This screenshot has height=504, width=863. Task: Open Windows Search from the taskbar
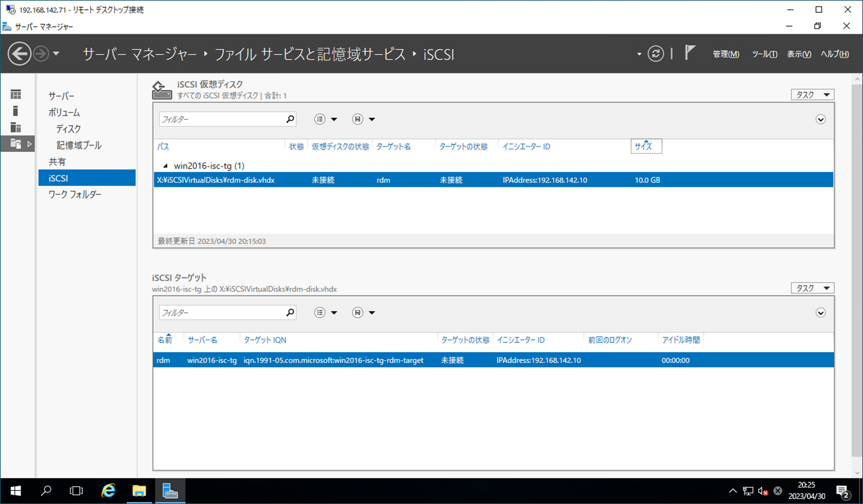[46, 491]
